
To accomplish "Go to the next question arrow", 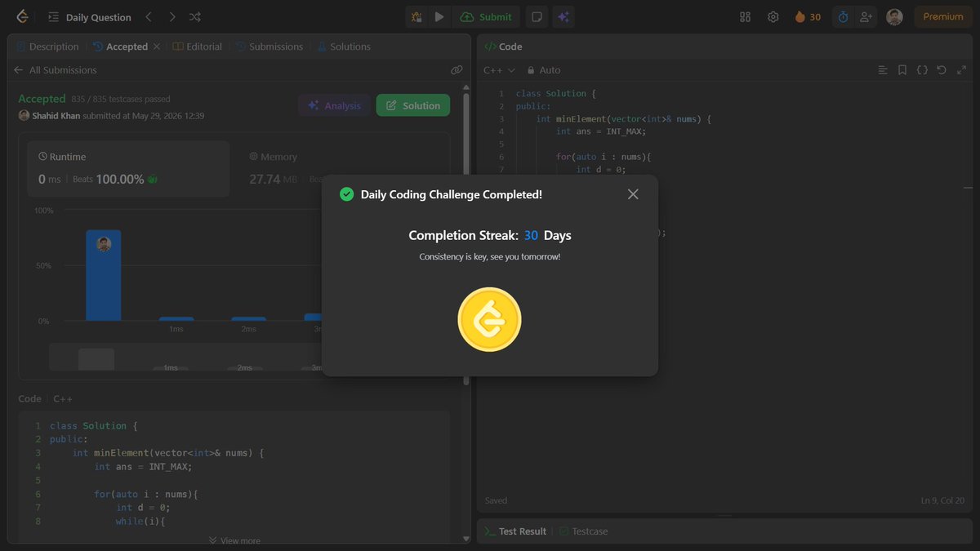I will (x=171, y=16).
